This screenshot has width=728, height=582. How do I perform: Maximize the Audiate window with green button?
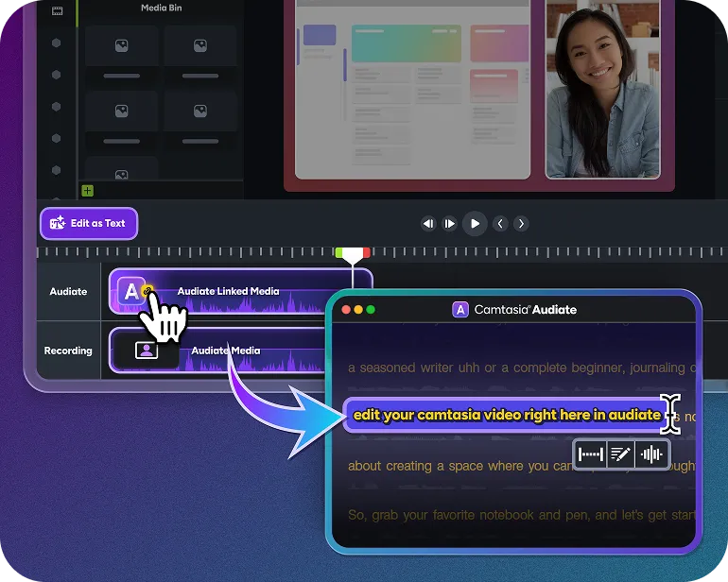pos(371,310)
